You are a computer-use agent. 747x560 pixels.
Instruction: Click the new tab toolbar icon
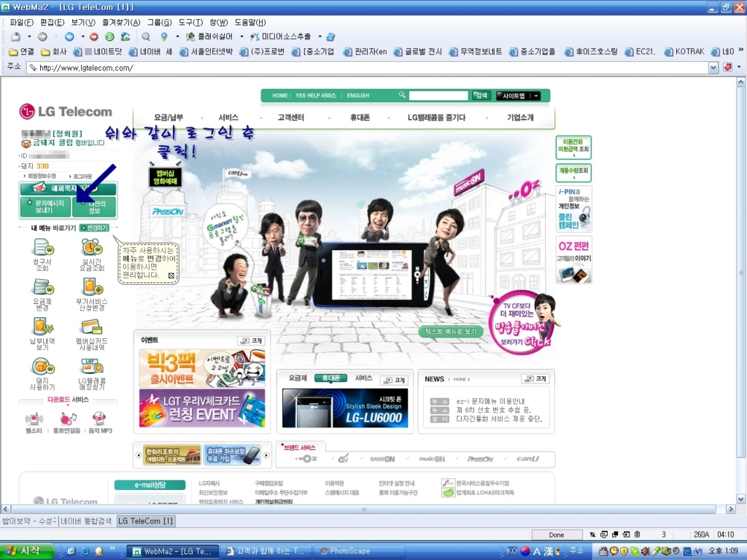(16, 36)
